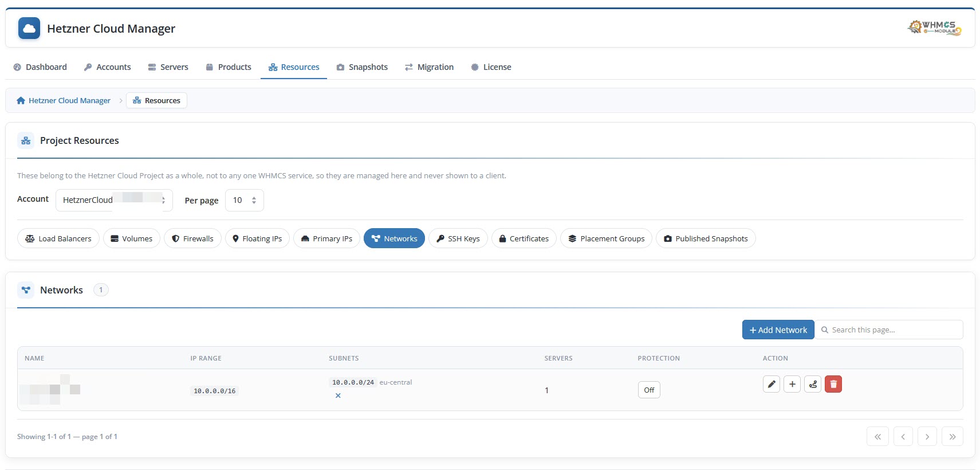Select the Networks resource pill
Screen dimensions: 980x470
click(394, 238)
